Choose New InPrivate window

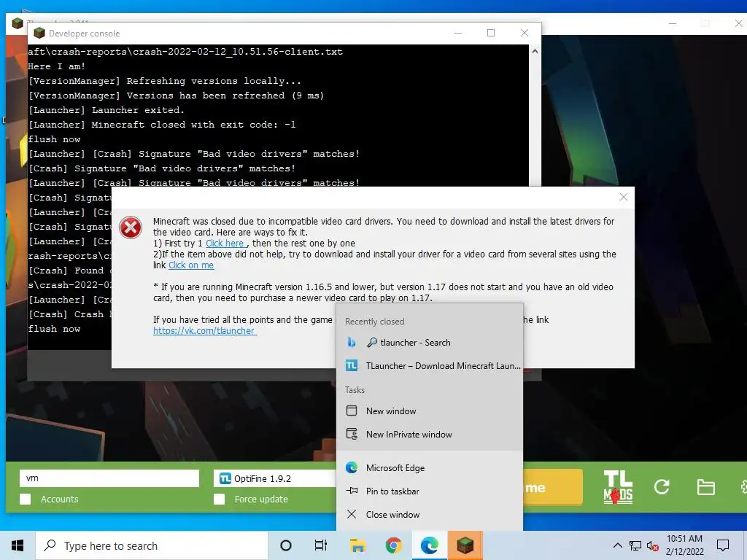(430, 435)
